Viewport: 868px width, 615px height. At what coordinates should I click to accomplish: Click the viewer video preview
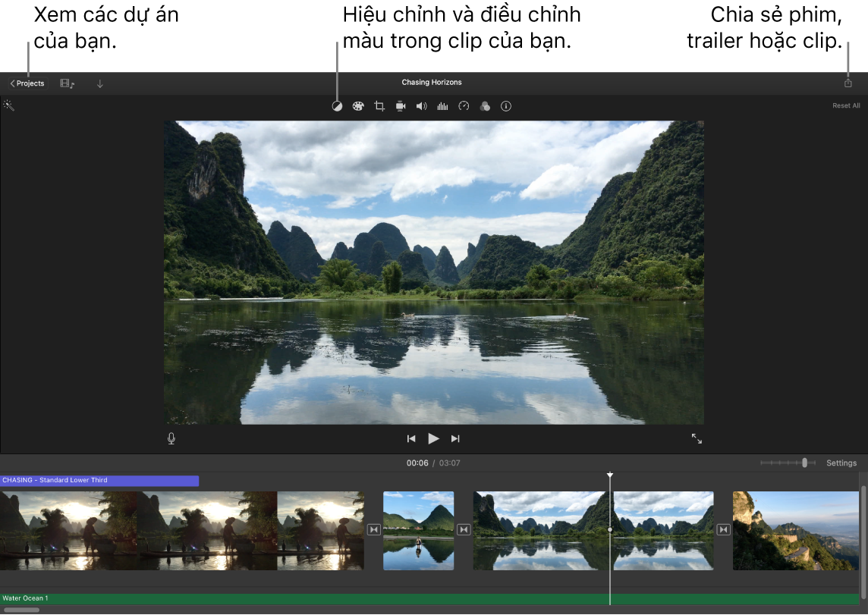tap(434, 273)
